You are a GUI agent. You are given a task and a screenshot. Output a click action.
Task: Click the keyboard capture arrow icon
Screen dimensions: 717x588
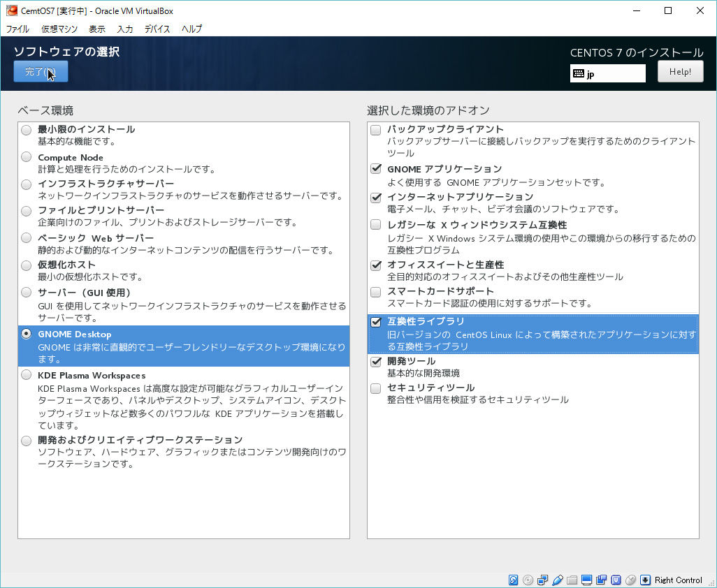click(x=645, y=580)
